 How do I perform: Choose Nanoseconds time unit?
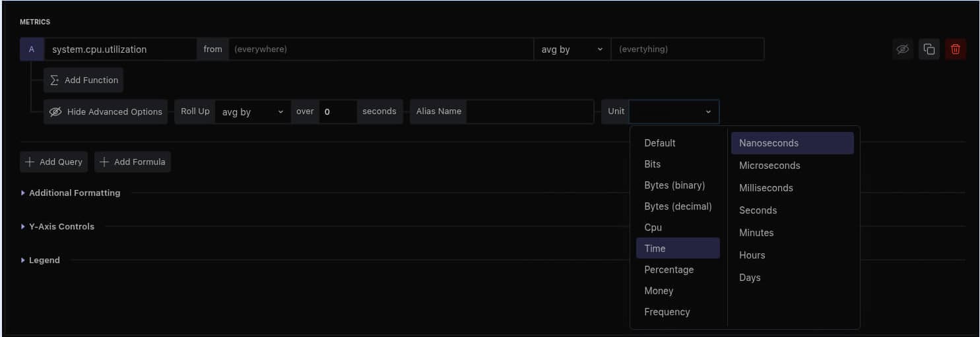point(792,143)
